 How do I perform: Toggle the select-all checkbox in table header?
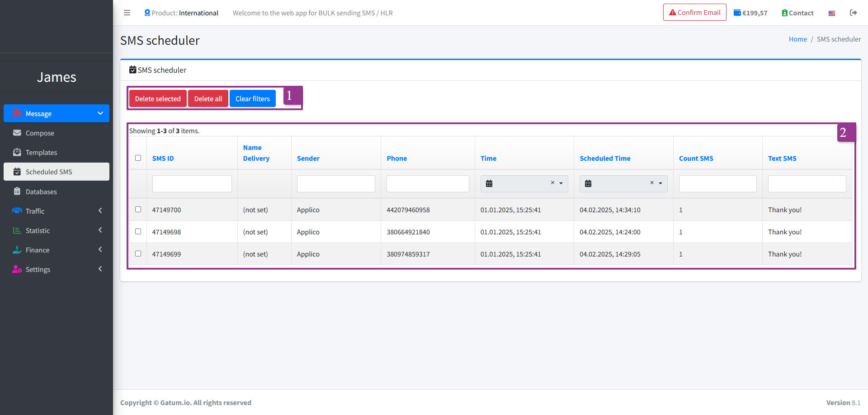[138, 158]
